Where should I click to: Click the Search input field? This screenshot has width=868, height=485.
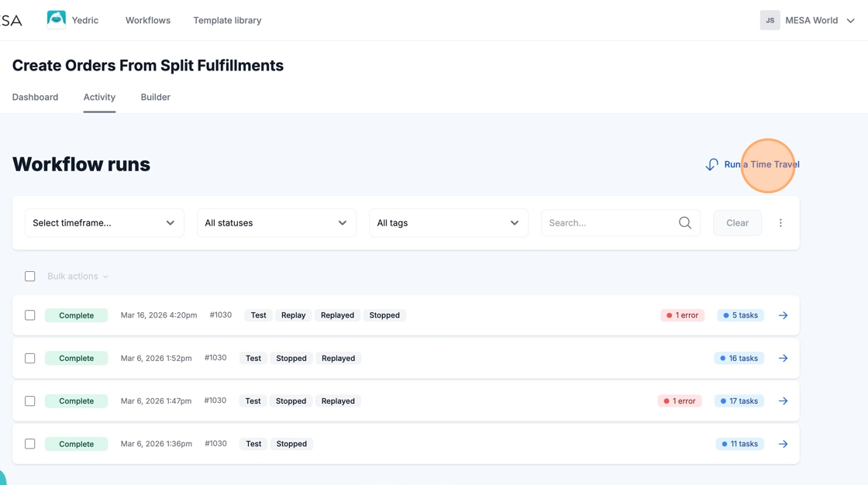coord(608,223)
